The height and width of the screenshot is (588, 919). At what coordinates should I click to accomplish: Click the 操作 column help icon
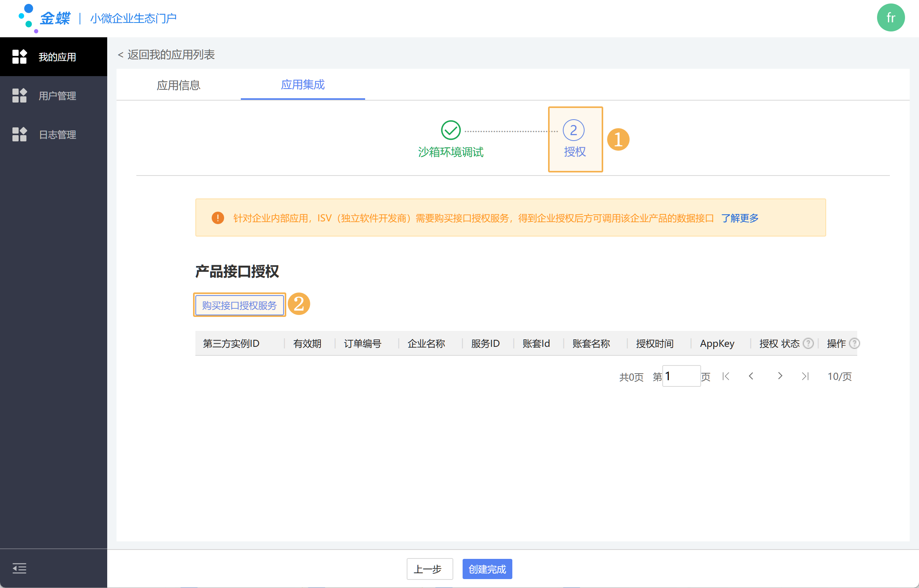pyautogui.click(x=854, y=343)
